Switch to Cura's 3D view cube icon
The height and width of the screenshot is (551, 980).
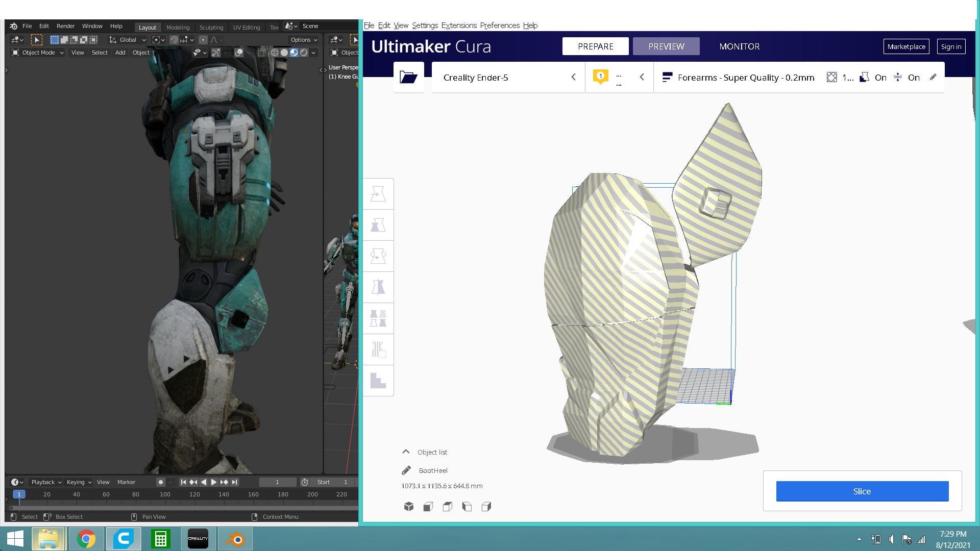click(x=409, y=507)
